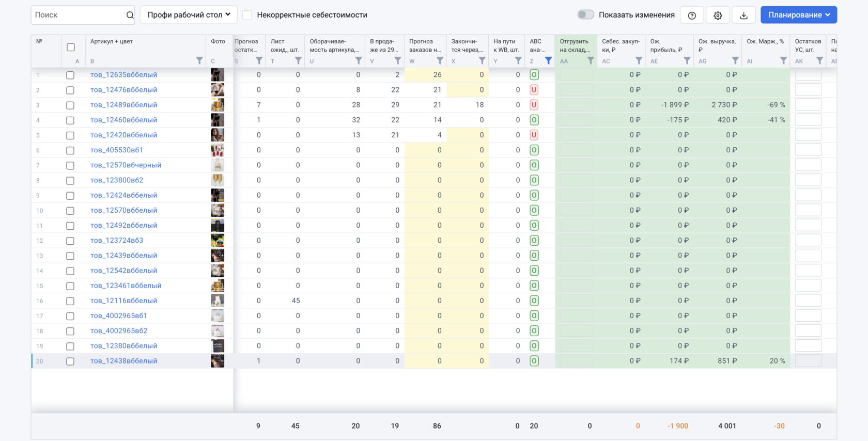This screenshot has width=868, height=441.
Task: Click the -1 900 total in footer
Action: point(677,426)
